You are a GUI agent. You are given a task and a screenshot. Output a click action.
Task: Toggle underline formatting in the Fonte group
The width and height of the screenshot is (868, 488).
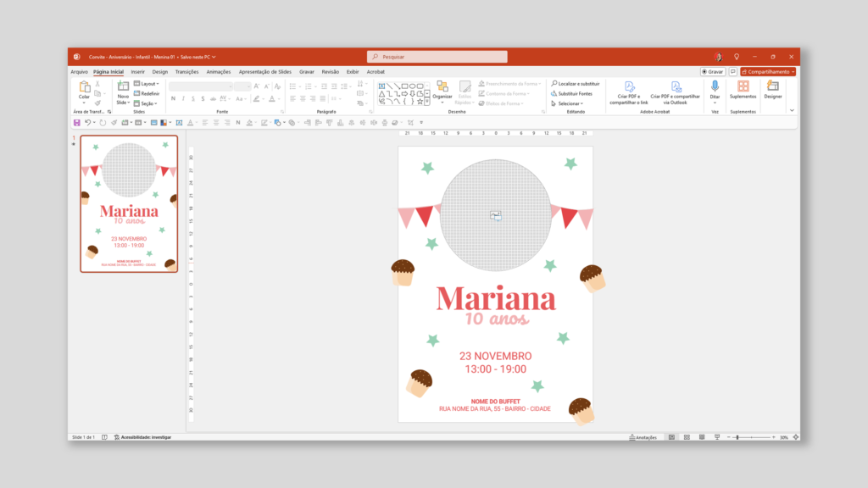[192, 98]
